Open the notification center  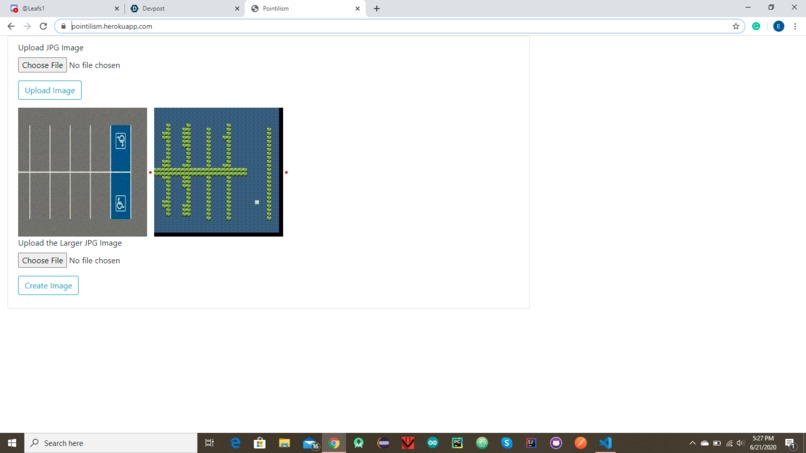(x=791, y=443)
